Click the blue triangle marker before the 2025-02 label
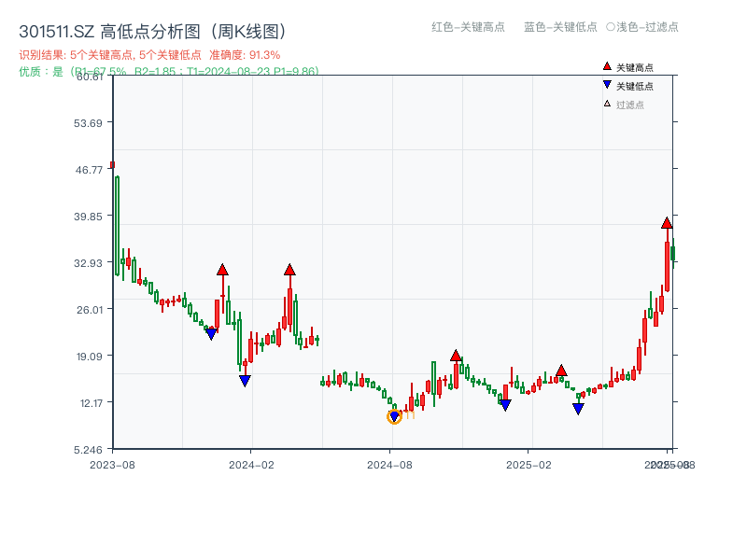The width and height of the screenshot is (747, 560). point(503,404)
